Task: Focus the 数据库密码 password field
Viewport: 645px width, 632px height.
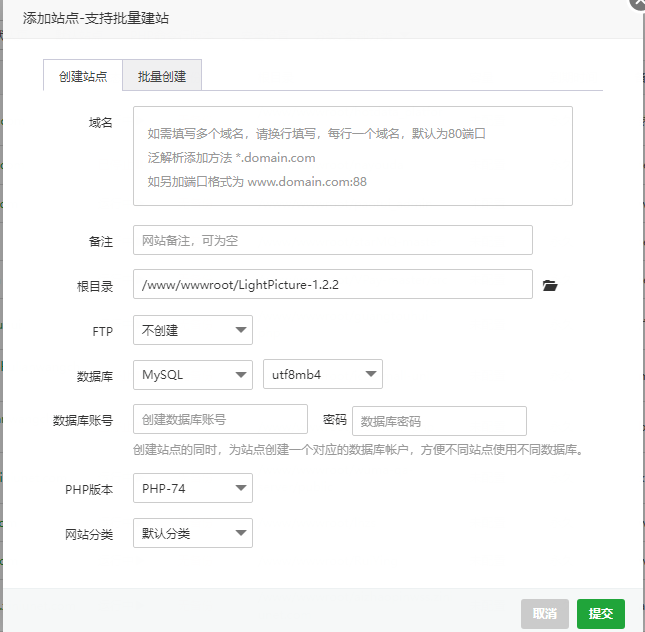Action: [439, 421]
